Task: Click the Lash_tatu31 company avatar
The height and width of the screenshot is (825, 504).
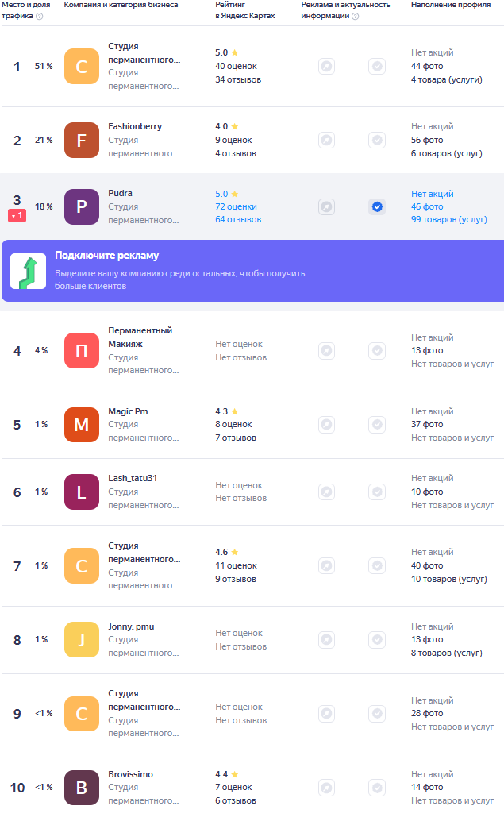Action: pyautogui.click(x=82, y=492)
